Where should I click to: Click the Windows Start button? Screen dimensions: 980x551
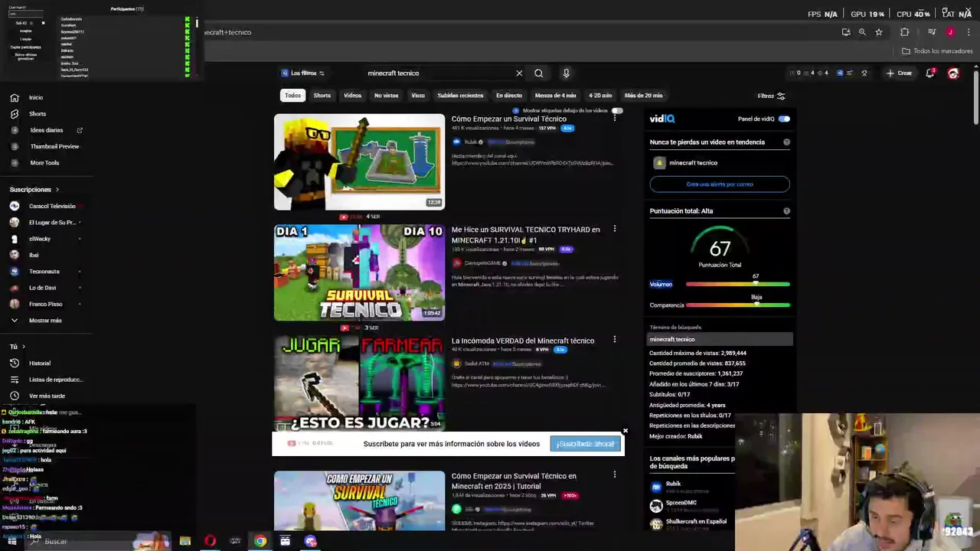12,541
